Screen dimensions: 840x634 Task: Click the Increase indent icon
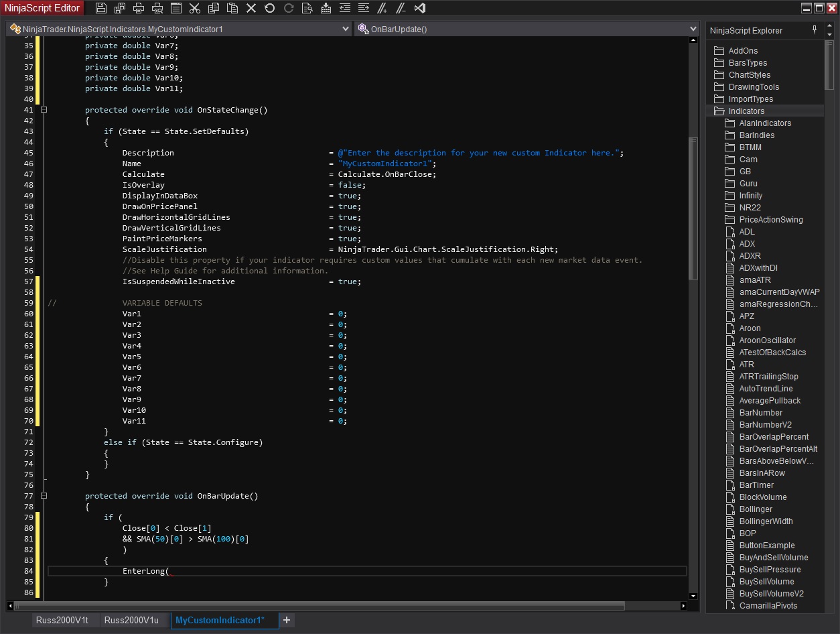click(364, 8)
